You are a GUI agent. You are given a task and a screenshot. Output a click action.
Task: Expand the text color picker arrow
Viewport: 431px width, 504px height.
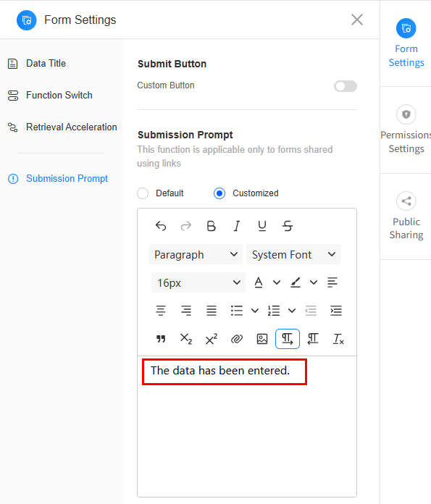pos(277,282)
